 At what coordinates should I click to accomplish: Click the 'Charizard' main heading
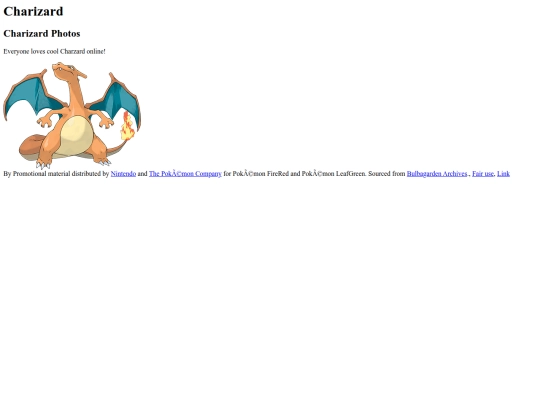click(x=33, y=11)
